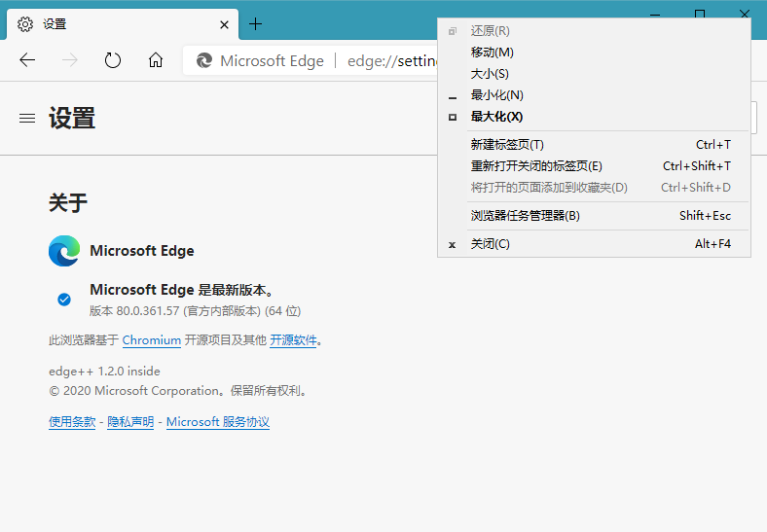Screen dimensions: 767x532
Task: Click the 设置 page heading
Action: [72, 119]
